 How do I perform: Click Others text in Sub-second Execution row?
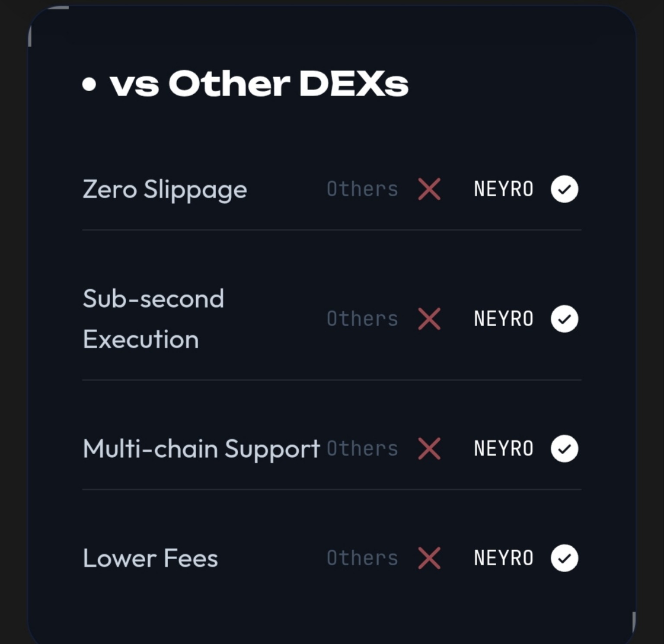point(362,319)
